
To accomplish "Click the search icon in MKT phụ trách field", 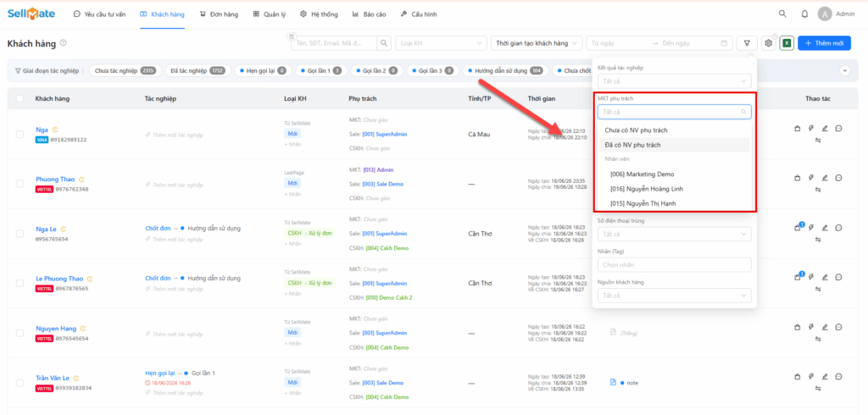I will (x=743, y=112).
